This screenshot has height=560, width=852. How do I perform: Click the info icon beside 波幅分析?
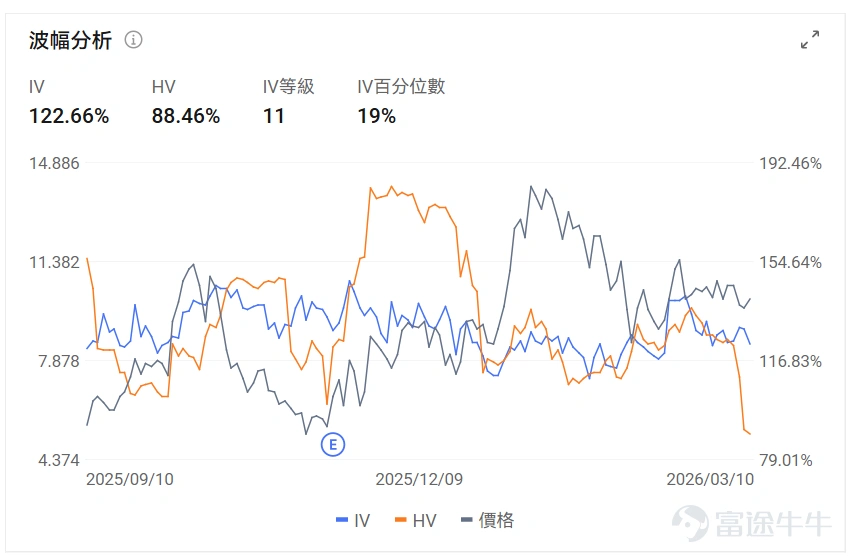pyautogui.click(x=134, y=40)
